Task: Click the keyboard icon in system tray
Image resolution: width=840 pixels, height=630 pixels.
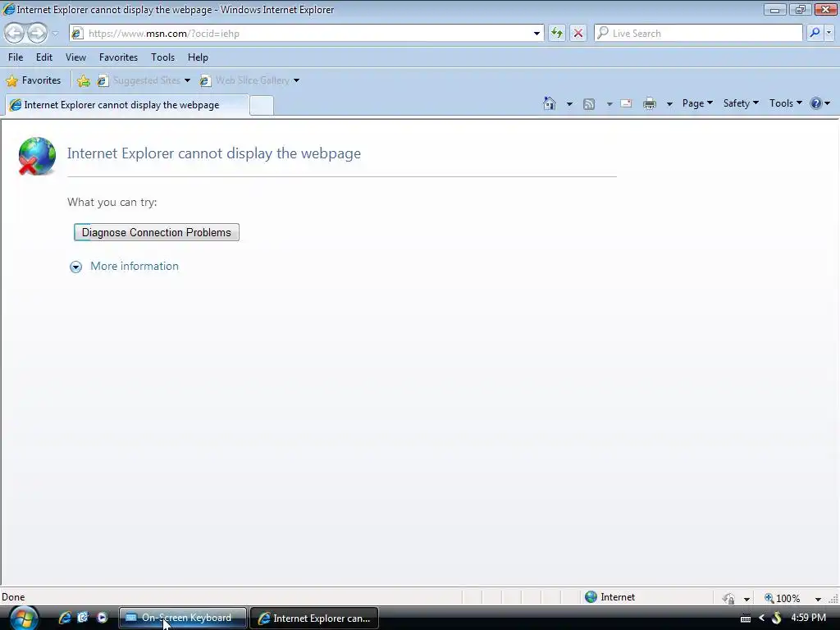Action: click(x=746, y=619)
